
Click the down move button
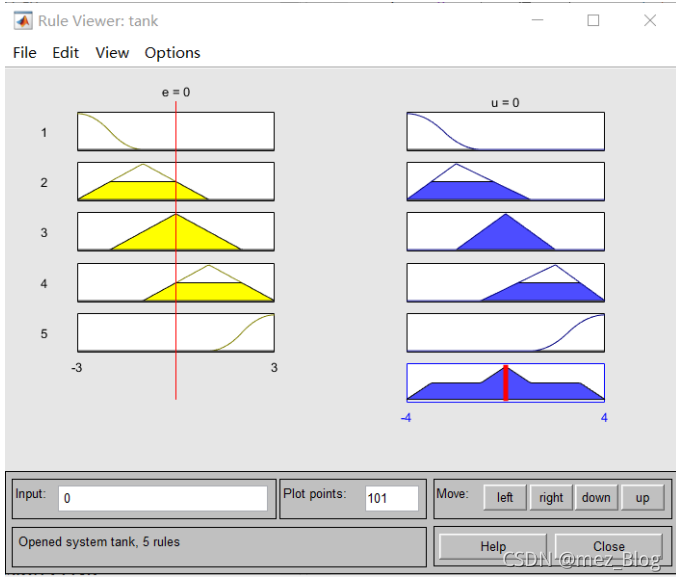pyautogui.click(x=596, y=497)
